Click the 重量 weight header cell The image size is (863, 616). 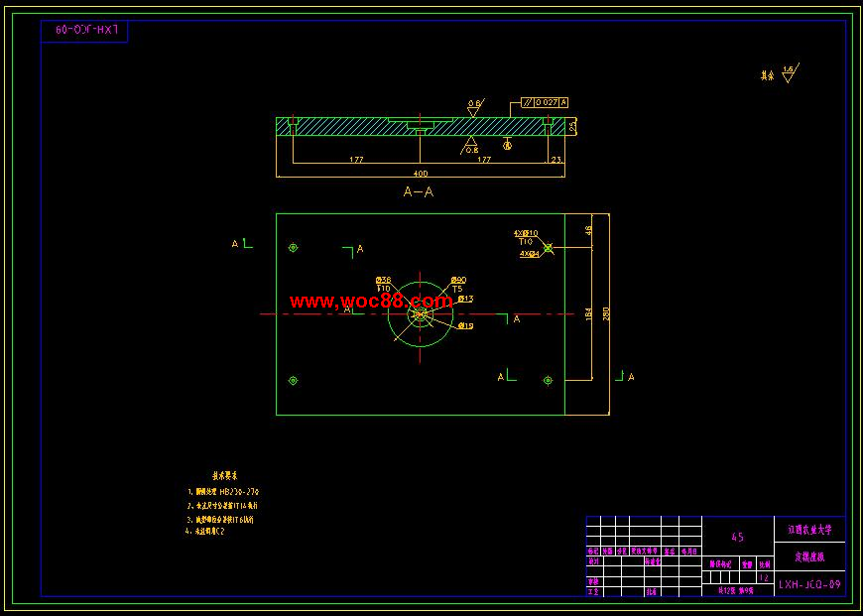(x=747, y=564)
